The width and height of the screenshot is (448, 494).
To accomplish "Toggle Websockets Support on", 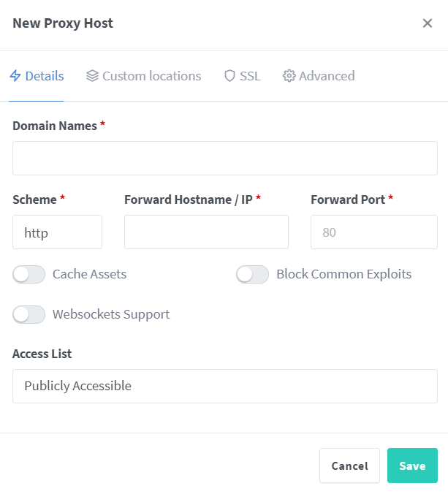I will [29, 314].
